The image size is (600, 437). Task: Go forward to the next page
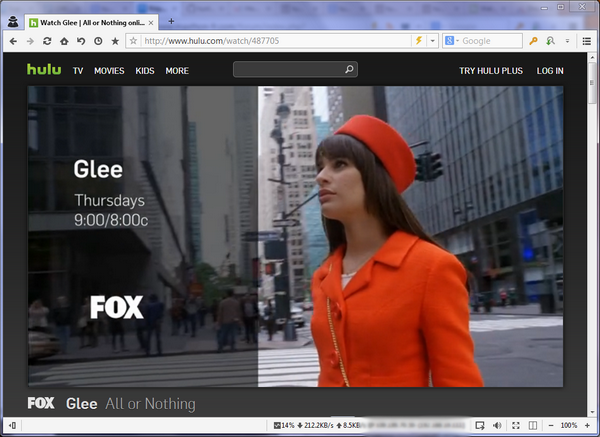point(30,41)
